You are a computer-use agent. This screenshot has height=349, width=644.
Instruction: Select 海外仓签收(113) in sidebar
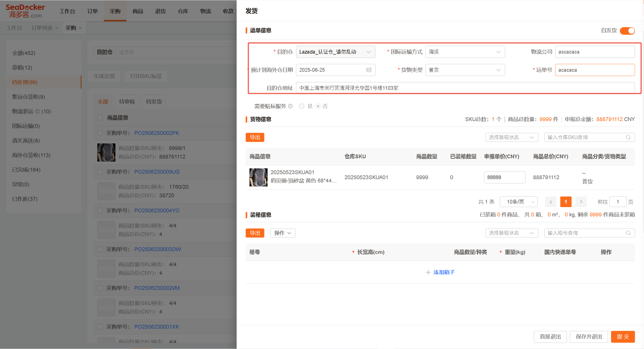[x=44, y=155]
